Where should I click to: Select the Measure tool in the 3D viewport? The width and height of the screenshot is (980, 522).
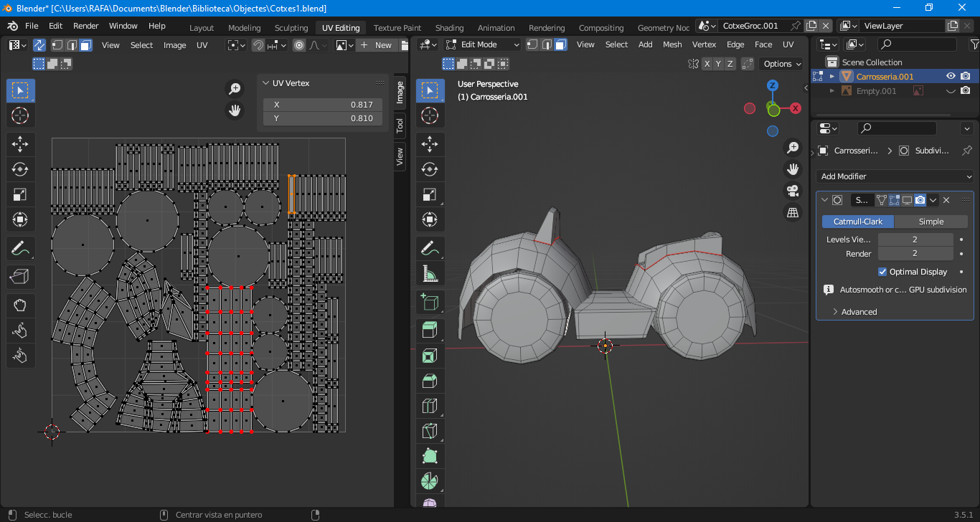point(429,273)
